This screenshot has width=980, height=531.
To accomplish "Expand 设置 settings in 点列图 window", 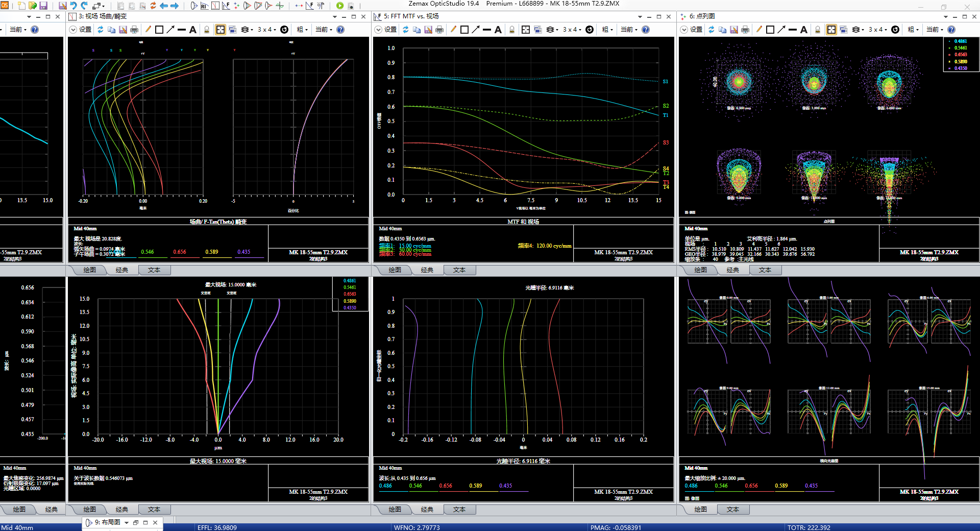I will (x=692, y=30).
